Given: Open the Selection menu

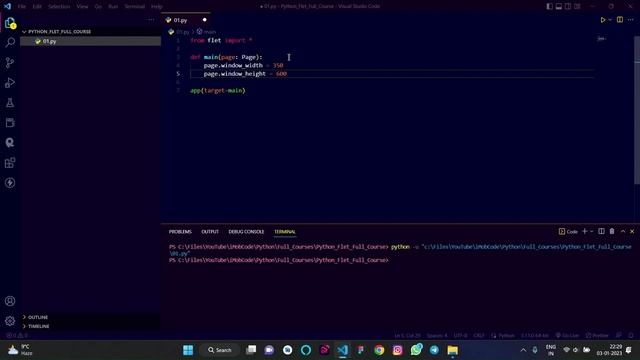Looking at the screenshot, I should pos(59,7).
